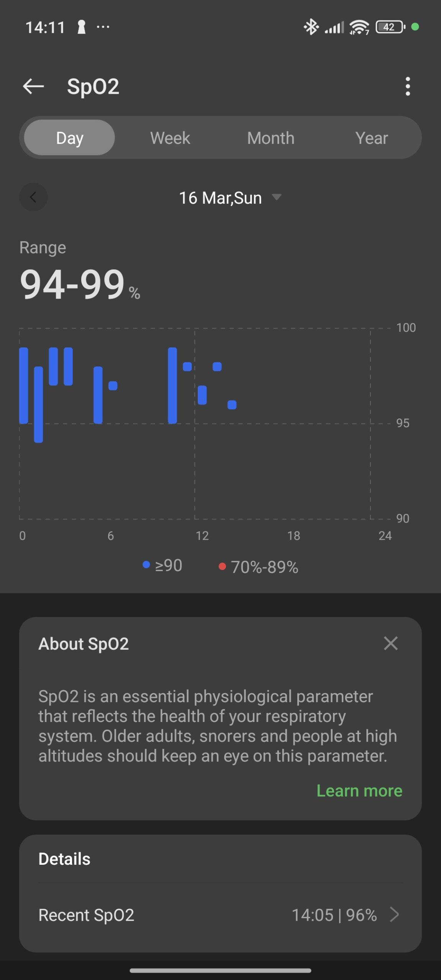Tap the Bluetooth status icon

[x=311, y=27]
